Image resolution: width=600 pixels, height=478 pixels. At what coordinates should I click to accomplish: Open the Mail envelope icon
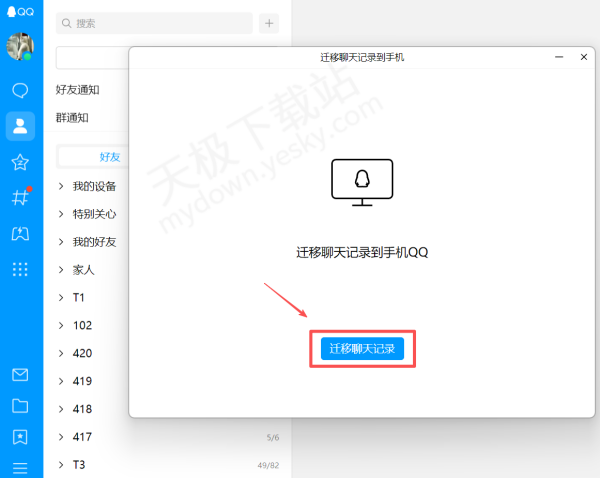[20, 375]
